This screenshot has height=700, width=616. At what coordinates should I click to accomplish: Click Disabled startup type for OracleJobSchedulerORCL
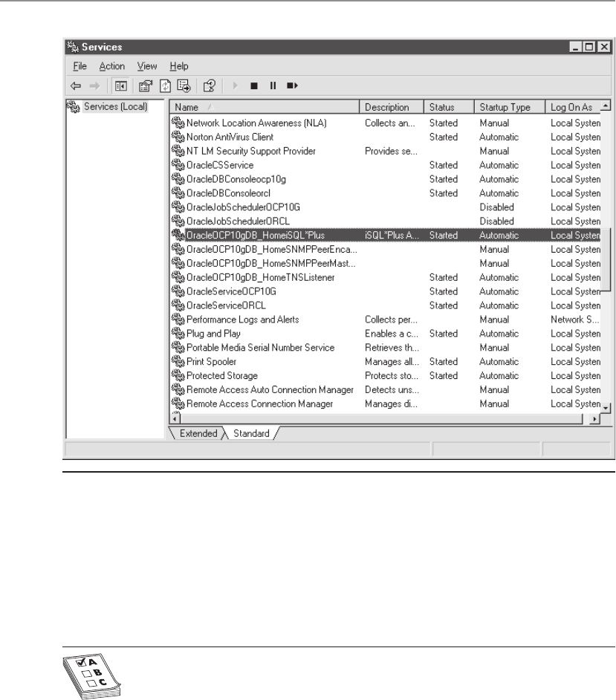pyautogui.click(x=497, y=221)
